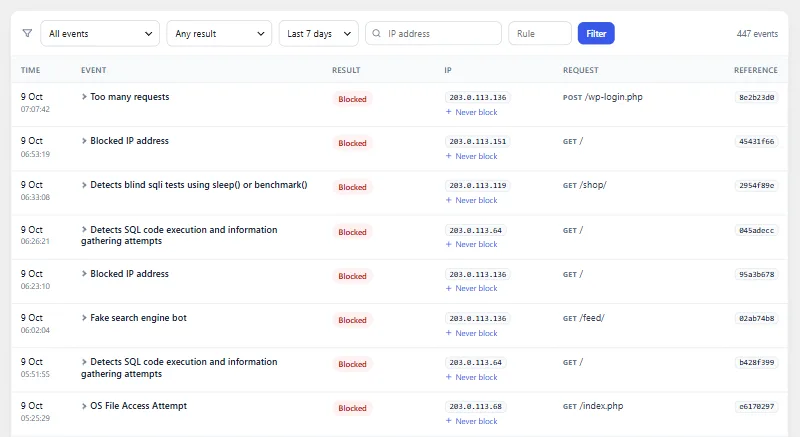Screen dimensions: 800x437
Task: Click IP badge 203.0.113.151
Action: 478,141
